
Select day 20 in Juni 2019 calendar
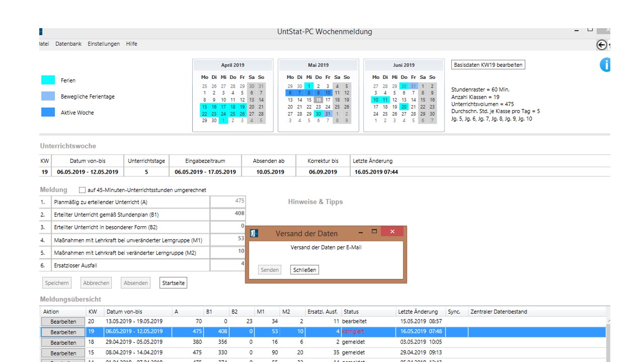tap(404, 107)
